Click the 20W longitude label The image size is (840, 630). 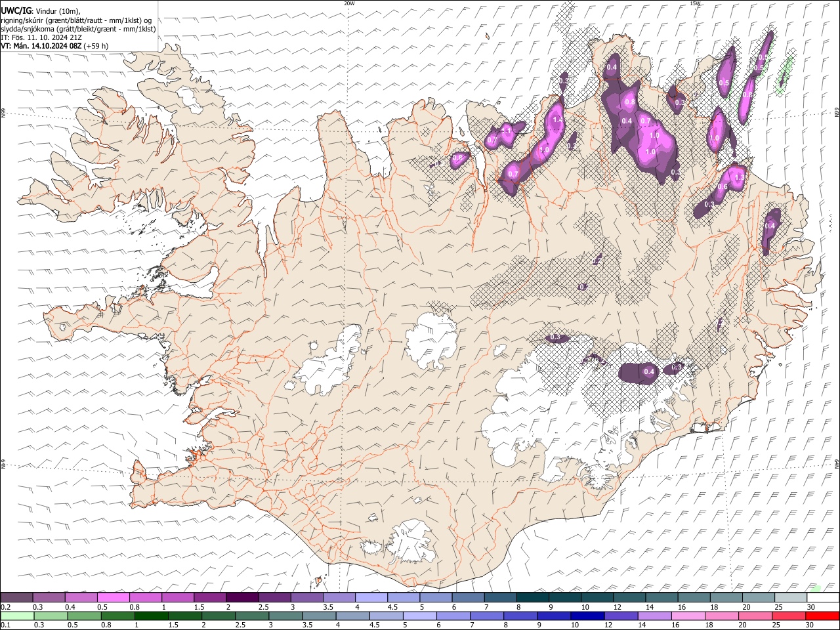(349, 3)
